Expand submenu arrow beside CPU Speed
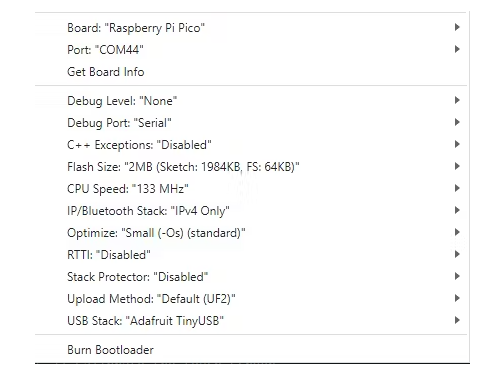Viewport: 485px width, 370px height. pos(457,188)
